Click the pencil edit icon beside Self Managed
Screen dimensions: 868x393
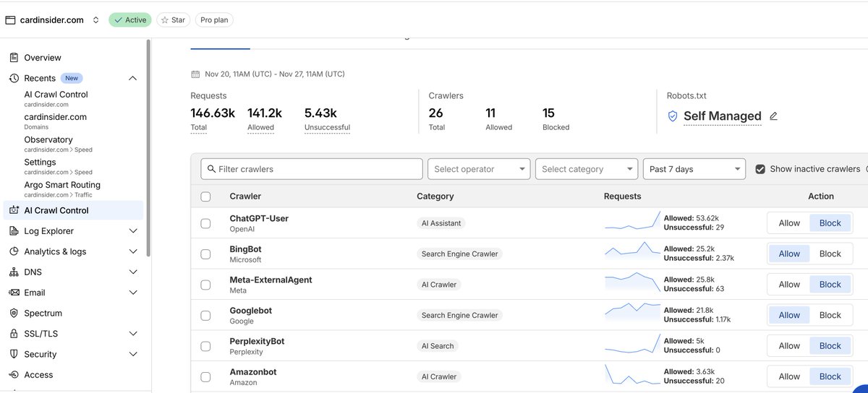point(773,116)
